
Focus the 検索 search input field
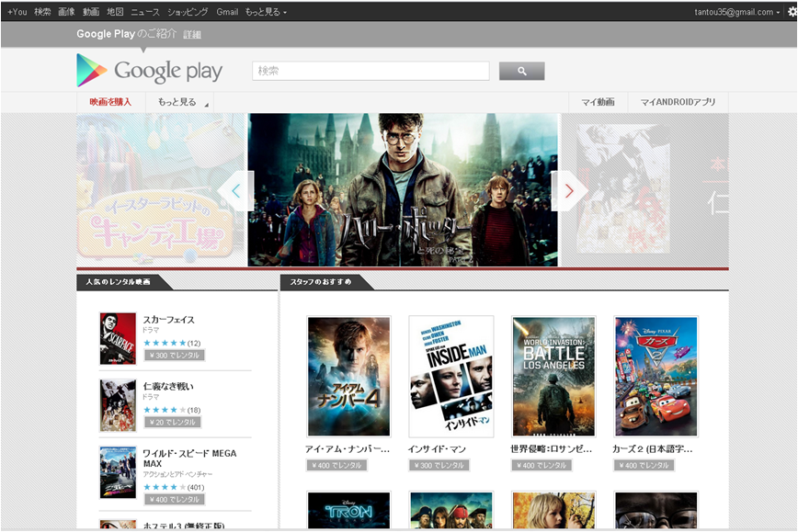pos(370,71)
